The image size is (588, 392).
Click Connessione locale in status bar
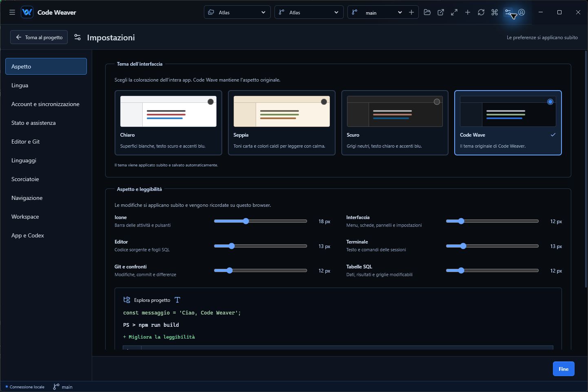[x=25, y=387]
